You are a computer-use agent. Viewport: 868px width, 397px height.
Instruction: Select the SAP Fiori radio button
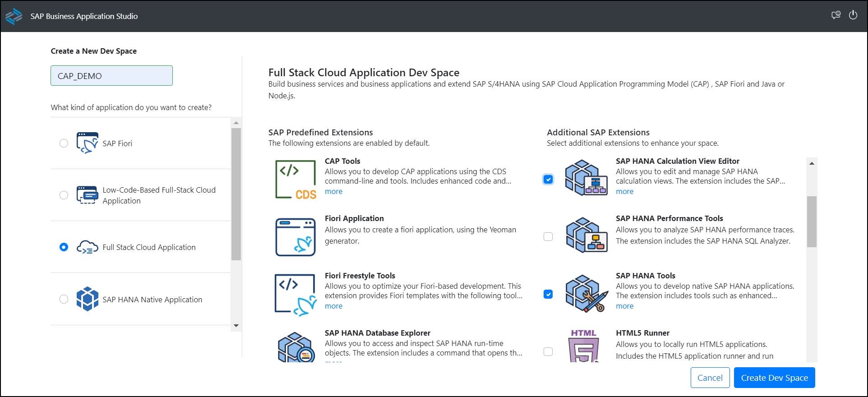tap(64, 143)
